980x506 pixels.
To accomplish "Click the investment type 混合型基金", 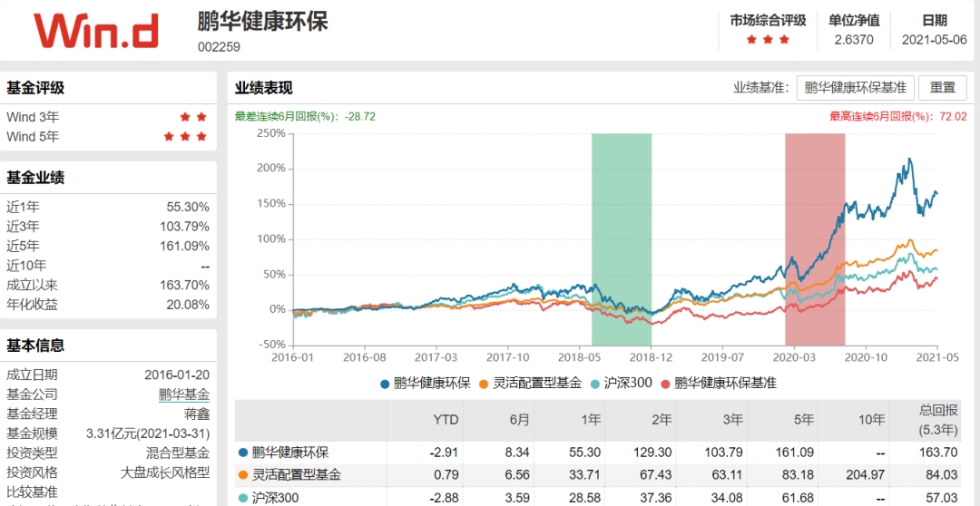I will click(x=178, y=452).
